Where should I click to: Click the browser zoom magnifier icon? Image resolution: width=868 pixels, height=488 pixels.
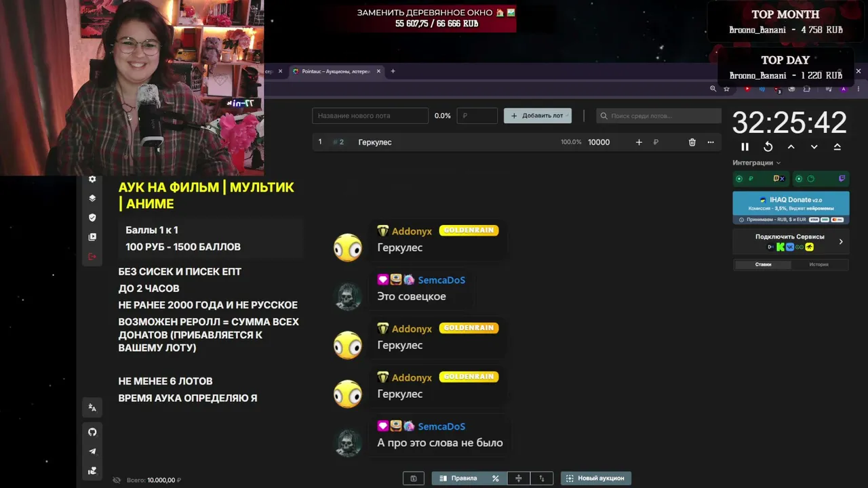713,89
